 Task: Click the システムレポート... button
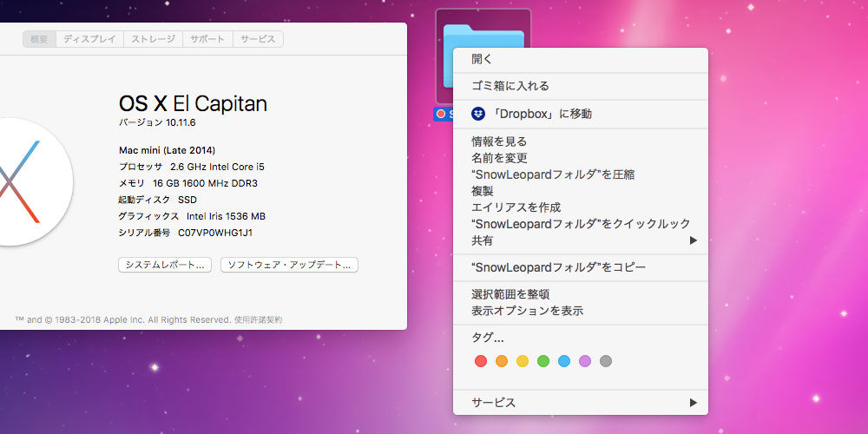(x=165, y=265)
